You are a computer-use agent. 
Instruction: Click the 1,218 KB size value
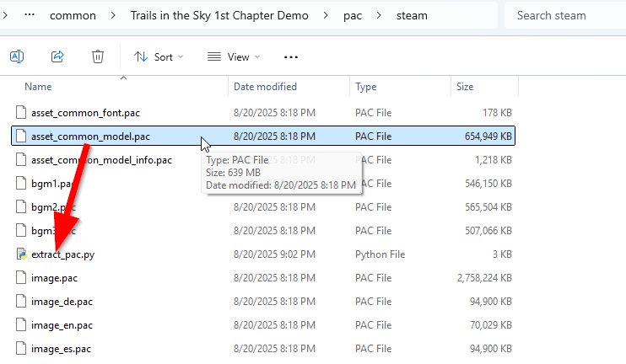click(x=494, y=160)
